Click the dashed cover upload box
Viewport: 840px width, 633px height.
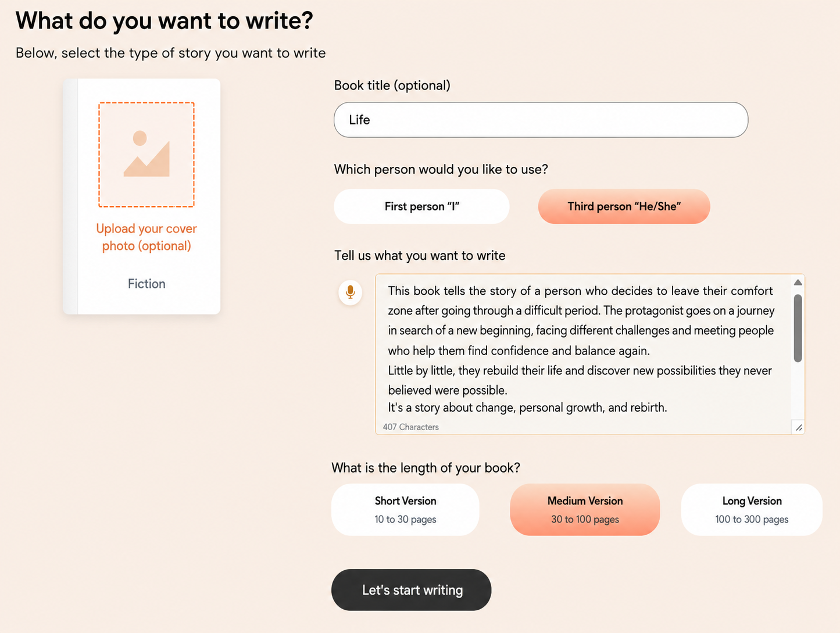pyautogui.click(x=146, y=155)
